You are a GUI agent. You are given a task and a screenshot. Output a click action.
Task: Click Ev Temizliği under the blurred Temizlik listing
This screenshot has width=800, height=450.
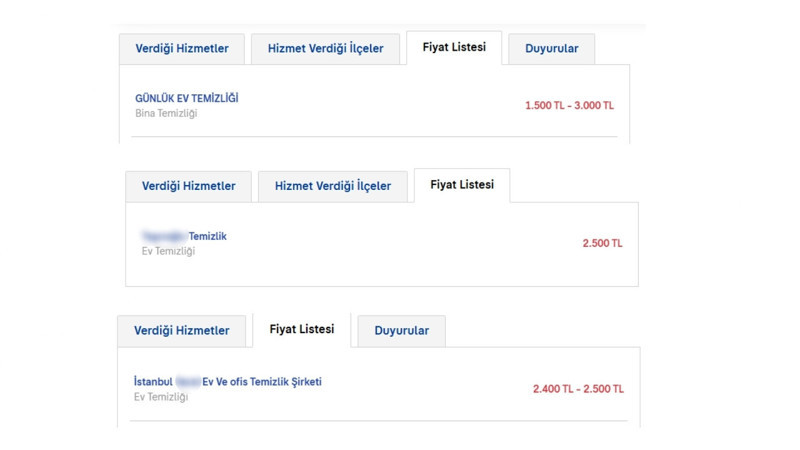coord(168,252)
